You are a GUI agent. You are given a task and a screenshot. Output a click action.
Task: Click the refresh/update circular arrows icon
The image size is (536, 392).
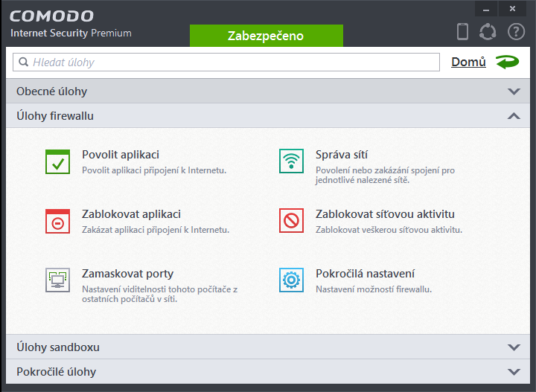click(488, 32)
